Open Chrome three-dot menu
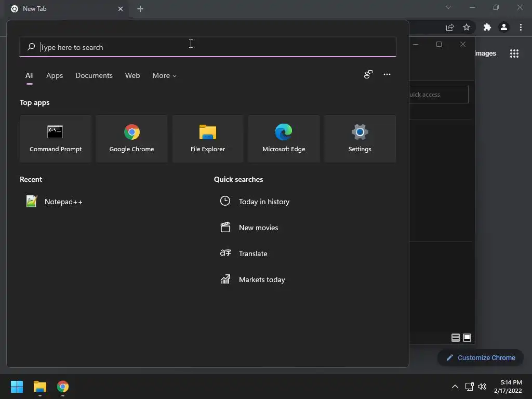Image resolution: width=532 pixels, height=399 pixels. (521, 27)
